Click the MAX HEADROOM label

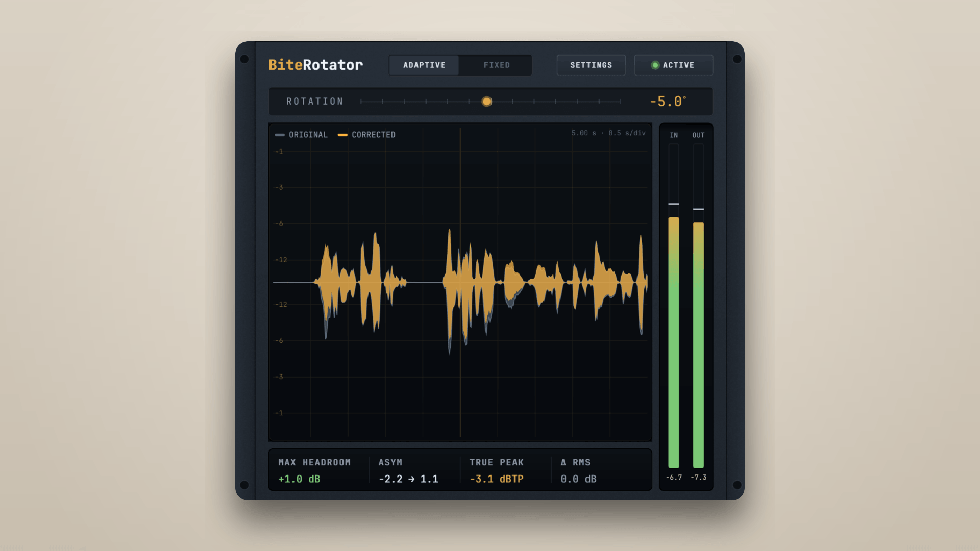tap(314, 462)
